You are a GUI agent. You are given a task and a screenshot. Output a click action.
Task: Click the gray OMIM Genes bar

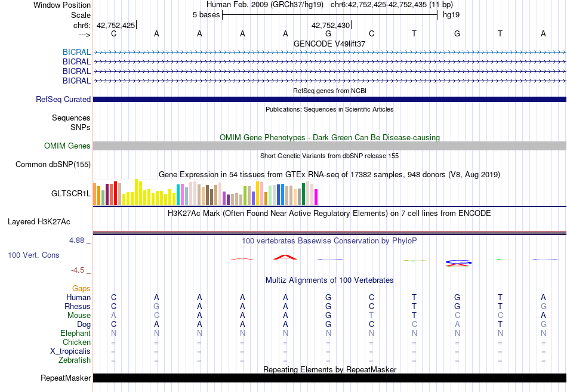(330, 146)
